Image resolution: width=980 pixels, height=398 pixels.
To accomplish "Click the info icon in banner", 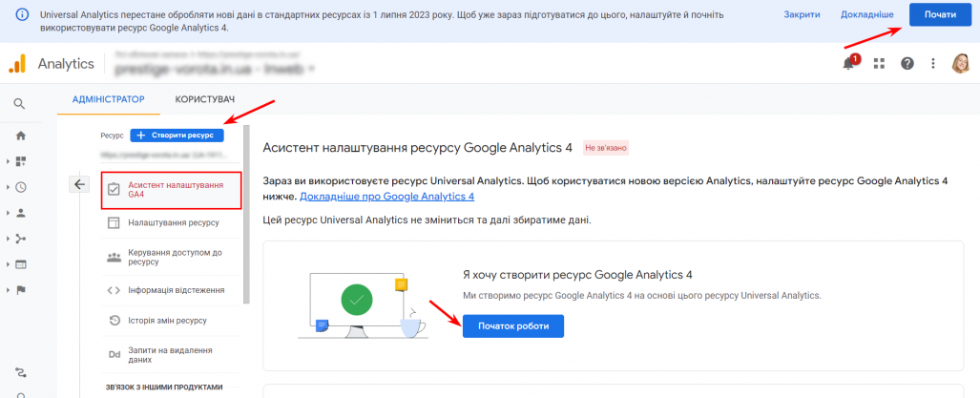I will [x=22, y=14].
